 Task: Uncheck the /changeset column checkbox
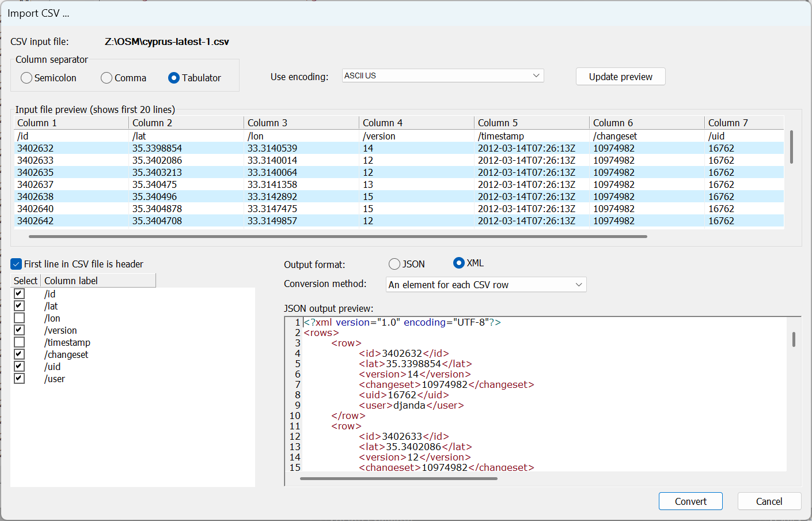click(20, 354)
